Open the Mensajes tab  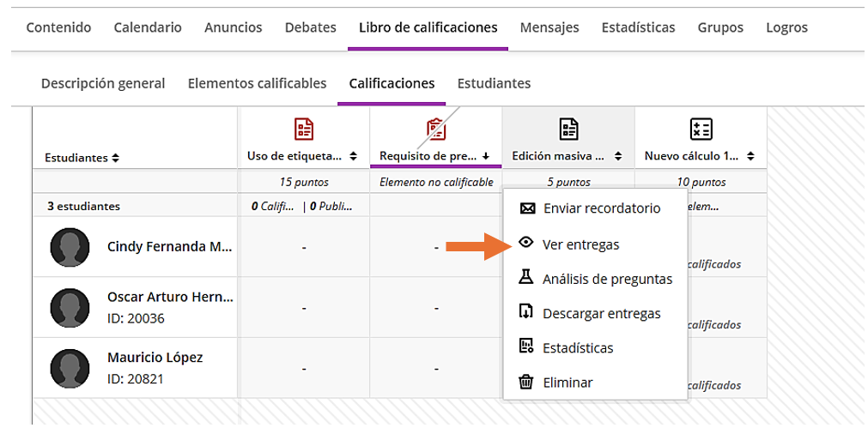click(x=549, y=27)
